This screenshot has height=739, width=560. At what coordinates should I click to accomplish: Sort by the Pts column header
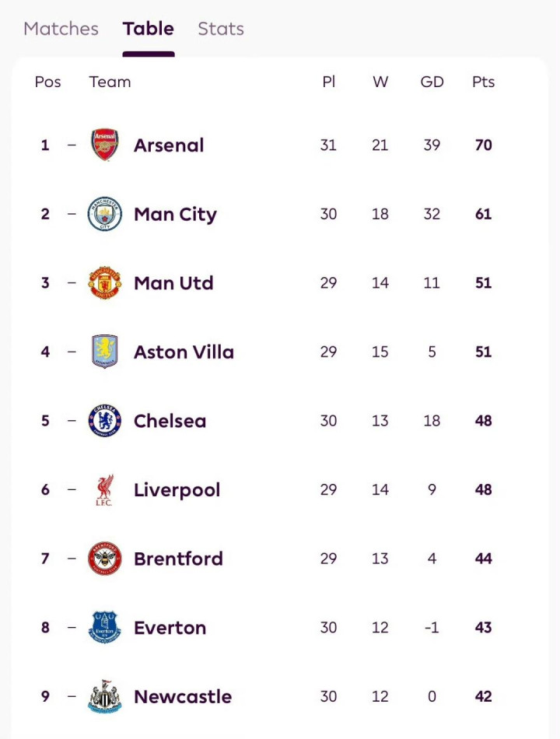tap(483, 82)
